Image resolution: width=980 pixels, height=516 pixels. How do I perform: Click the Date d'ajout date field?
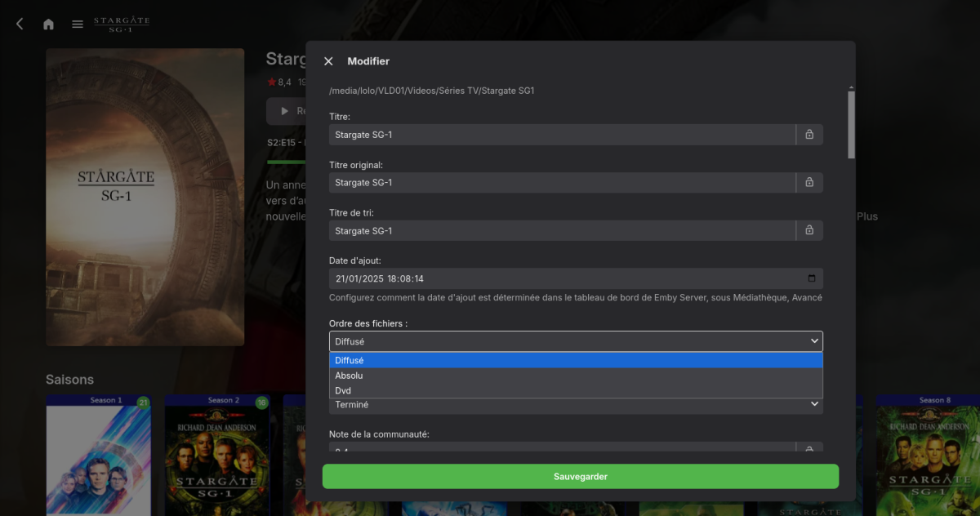click(x=576, y=278)
